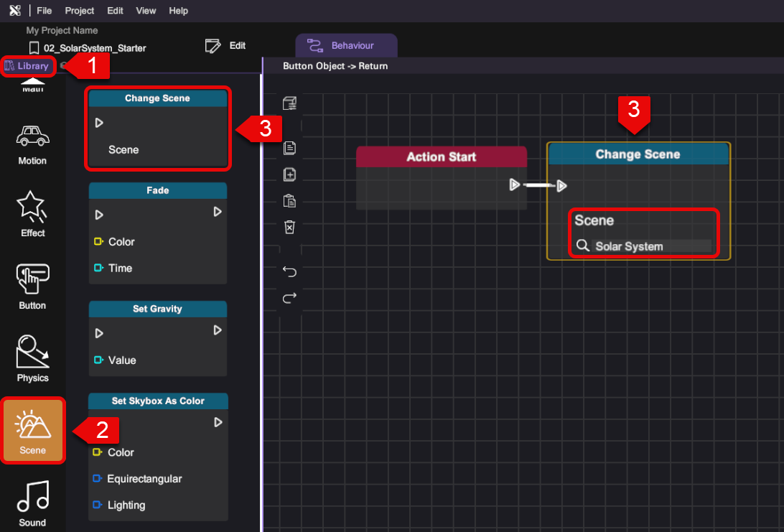
Task: Click the Set Gravity output arrow
Action: click(x=218, y=330)
